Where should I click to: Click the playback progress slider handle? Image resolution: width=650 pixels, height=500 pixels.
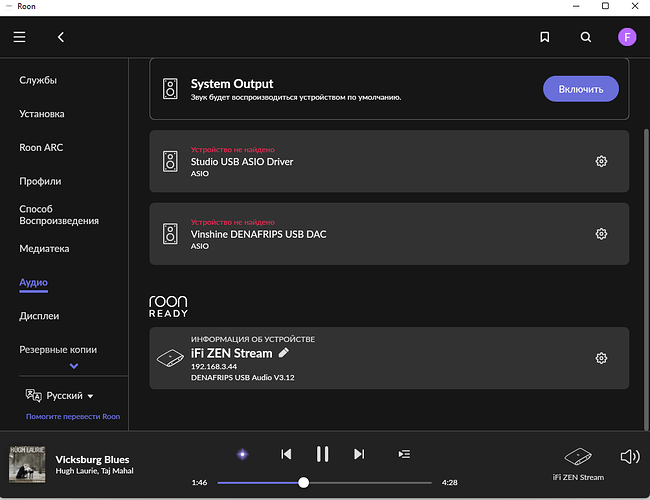[x=303, y=482]
